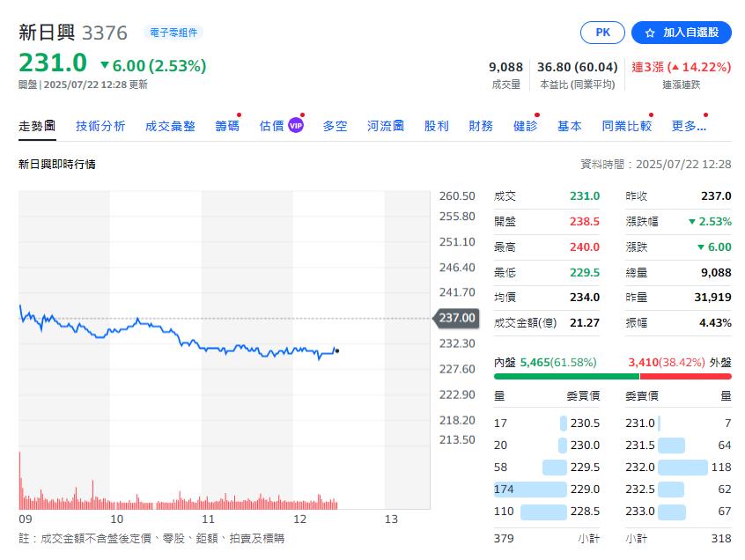Open the 健診 tab
Viewport: 745px width, 560px height.
[x=525, y=126]
